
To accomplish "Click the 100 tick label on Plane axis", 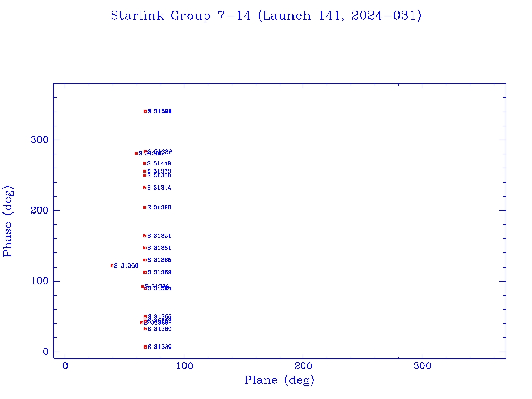I will point(184,366).
